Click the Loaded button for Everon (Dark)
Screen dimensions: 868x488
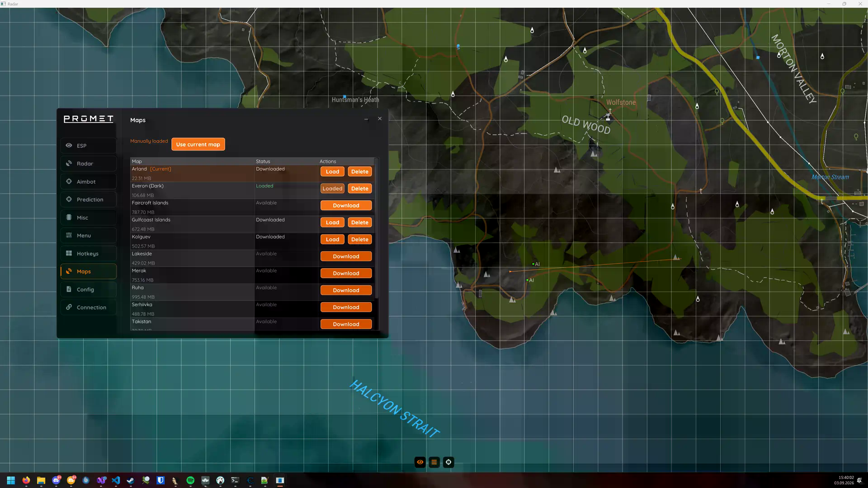[332, 188]
